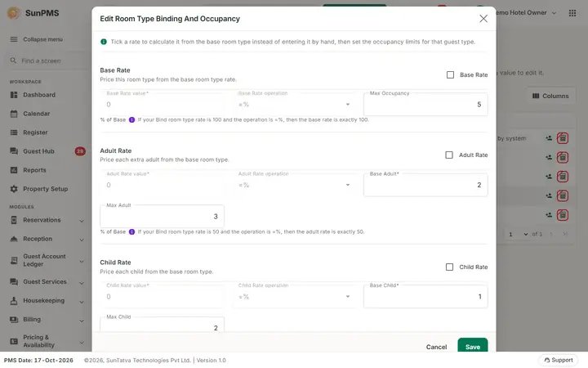Click the Max Occupancy field

pos(425,104)
